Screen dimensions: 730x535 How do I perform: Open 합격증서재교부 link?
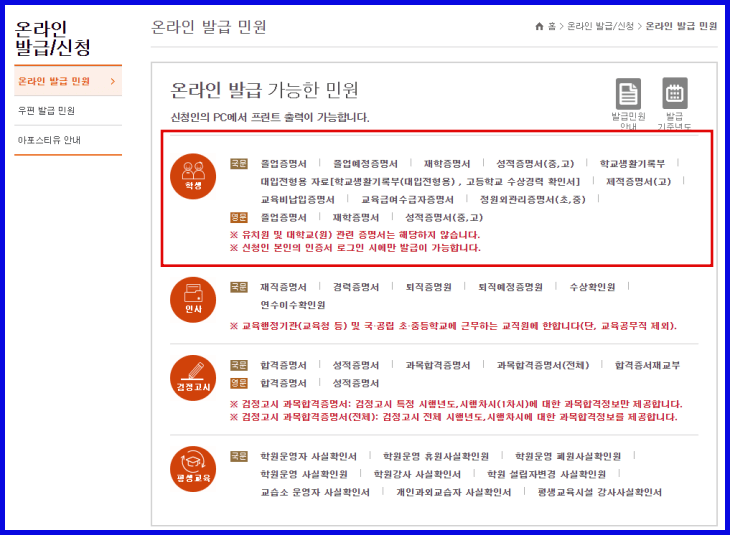pos(647,365)
